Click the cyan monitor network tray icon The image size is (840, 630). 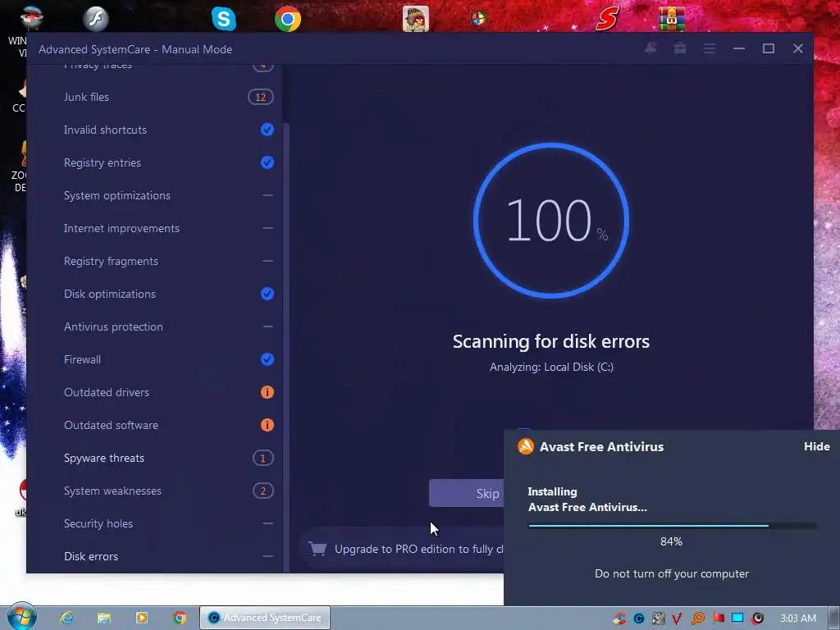(737, 618)
